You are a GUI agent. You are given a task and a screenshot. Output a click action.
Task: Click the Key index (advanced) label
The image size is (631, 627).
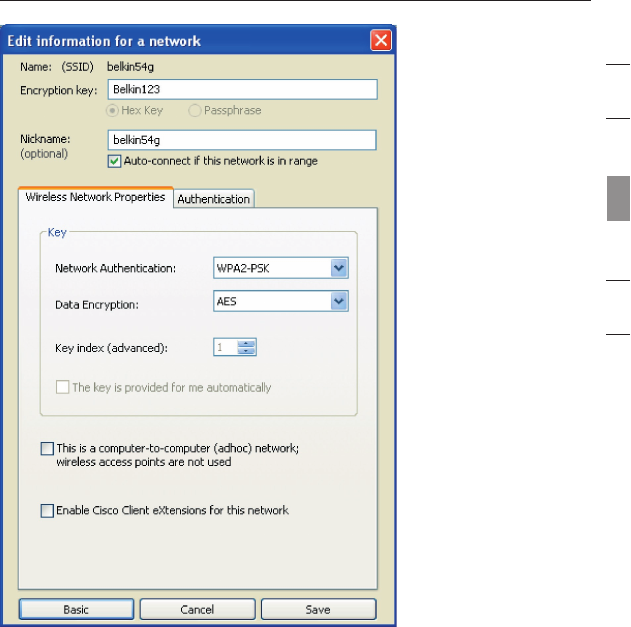click(x=111, y=348)
